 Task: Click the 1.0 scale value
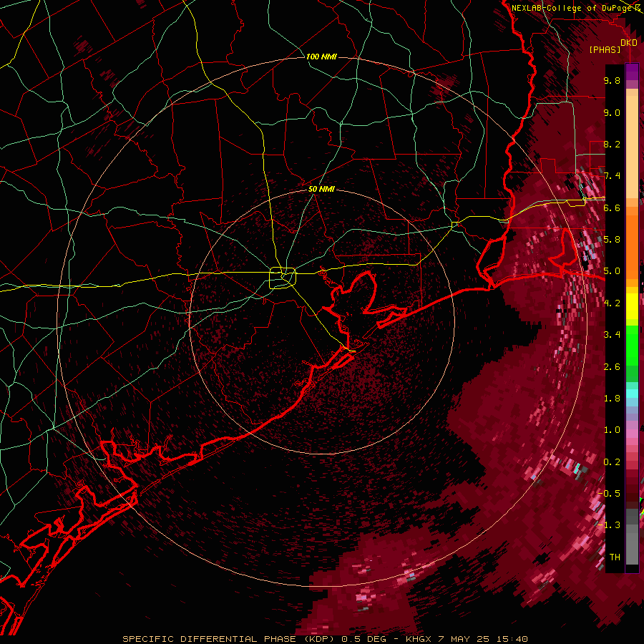click(612, 430)
